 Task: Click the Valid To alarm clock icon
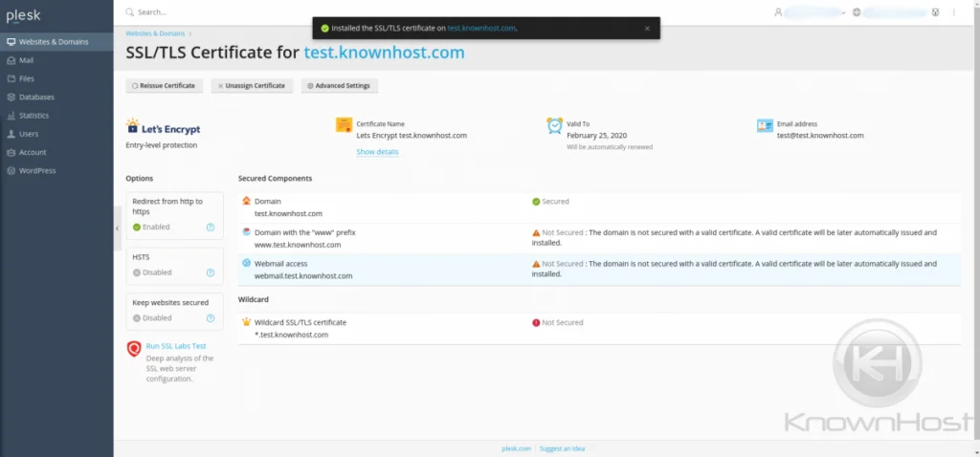[555, 125]
